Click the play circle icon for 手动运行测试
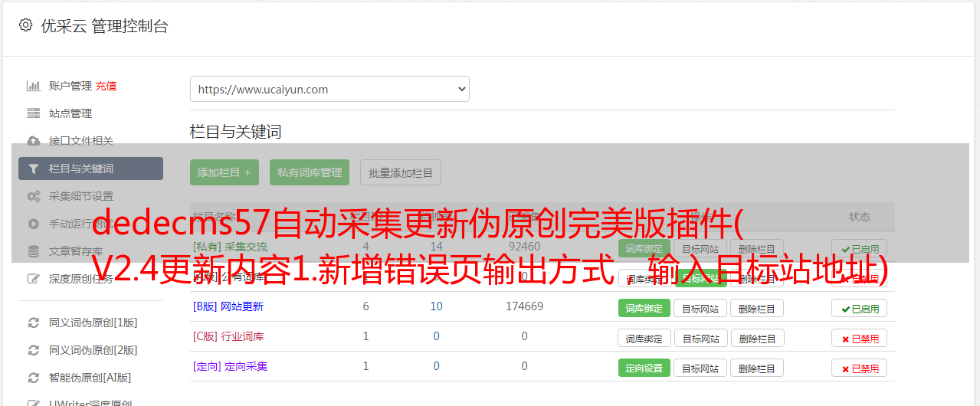Viewport: 980px width, 406px height. pos(33,224)
